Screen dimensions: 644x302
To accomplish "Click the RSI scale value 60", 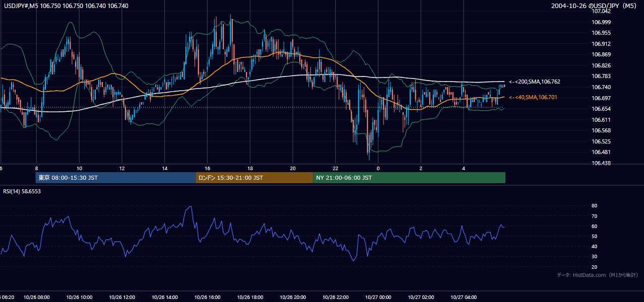I will click(x=594, y=226).
